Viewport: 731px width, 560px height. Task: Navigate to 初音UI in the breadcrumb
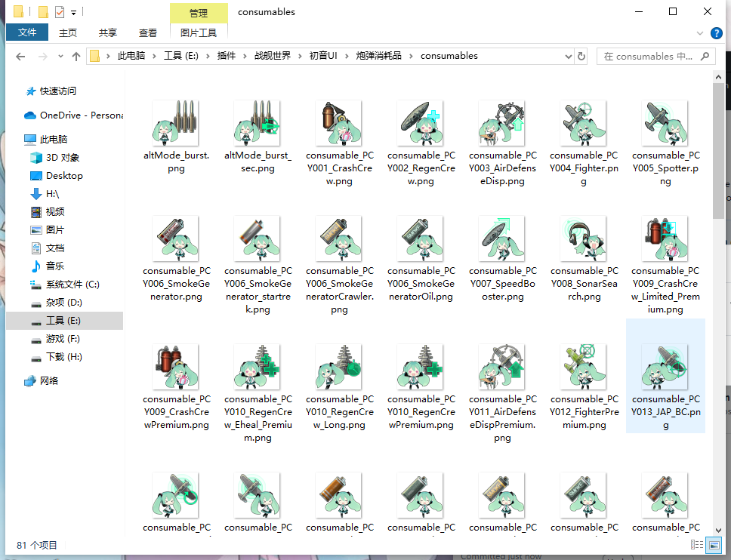[x=323, y=56]
